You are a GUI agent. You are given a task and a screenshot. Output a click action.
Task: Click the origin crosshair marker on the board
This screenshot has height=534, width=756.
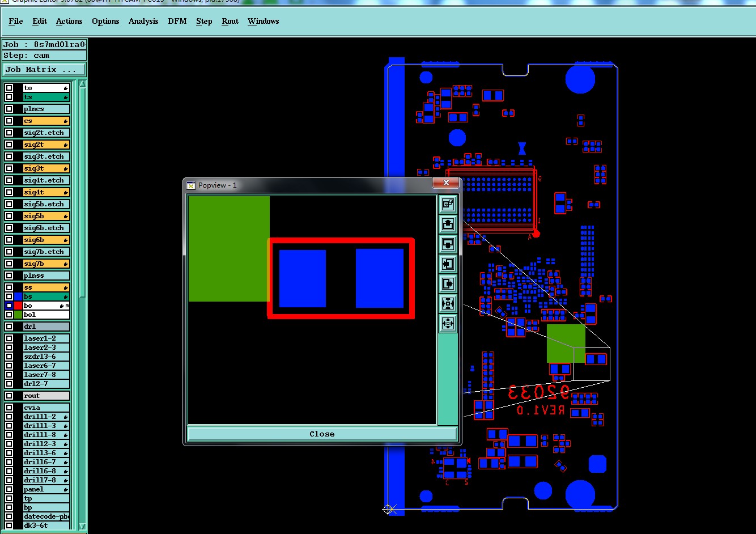coord(388,509)
